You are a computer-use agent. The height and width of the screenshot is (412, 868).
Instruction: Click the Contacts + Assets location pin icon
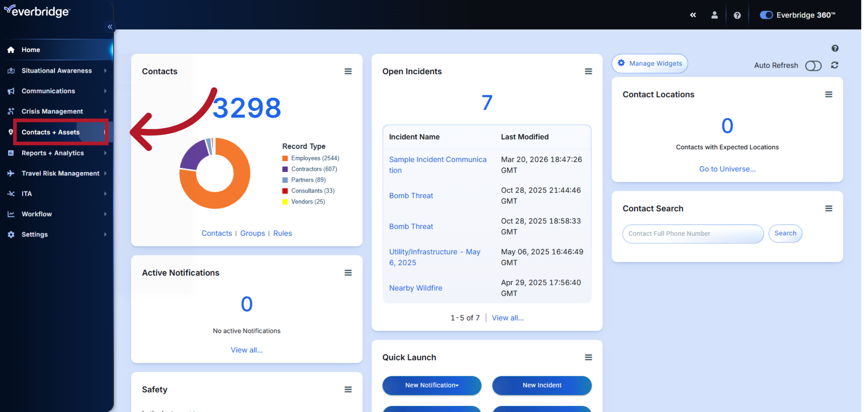pyautogui.click(x=11, y=132)
